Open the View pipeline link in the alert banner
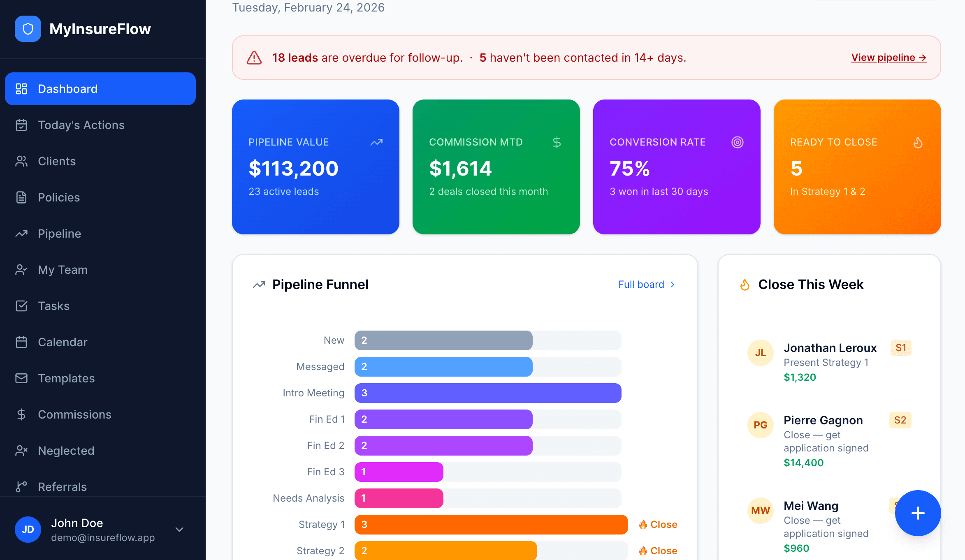965x560 pixels. pyautogui.click(x=888, y=58)
